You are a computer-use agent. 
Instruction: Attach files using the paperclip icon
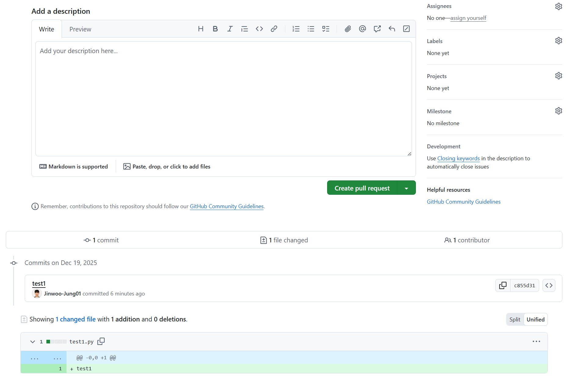tap(348, 29)
